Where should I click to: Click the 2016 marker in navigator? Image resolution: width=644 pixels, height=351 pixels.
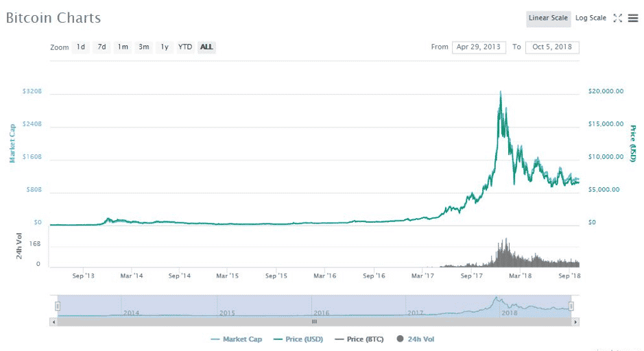[x=322, y=313]
